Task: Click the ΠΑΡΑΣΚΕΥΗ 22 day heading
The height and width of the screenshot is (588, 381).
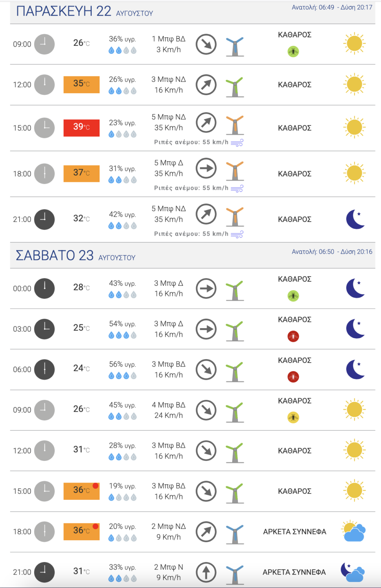Action: click(x=64, y=11)
